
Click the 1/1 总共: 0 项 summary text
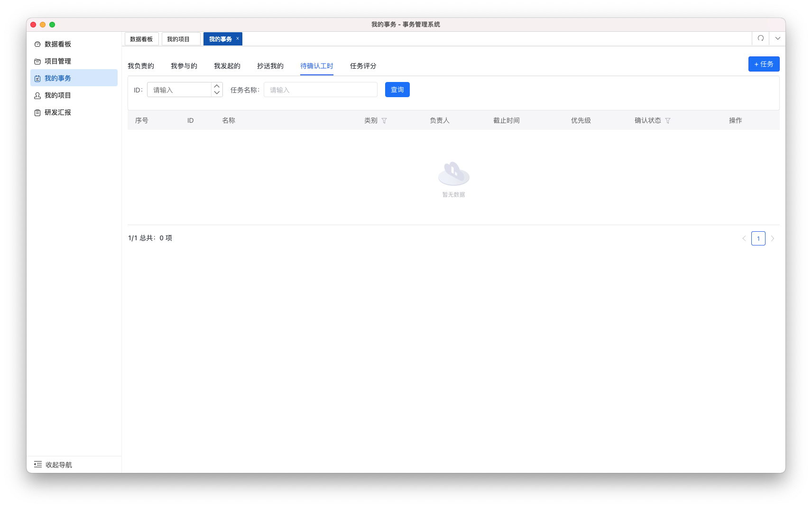[150, 238]
